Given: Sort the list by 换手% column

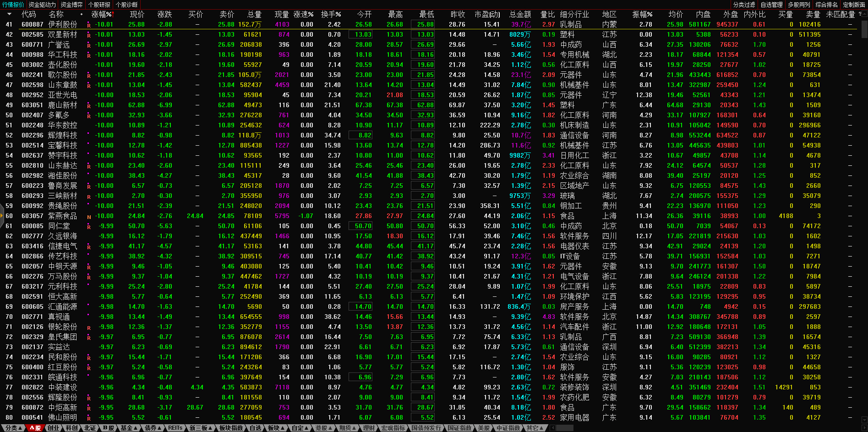Looking at the screenshot, I should point(331,14).
